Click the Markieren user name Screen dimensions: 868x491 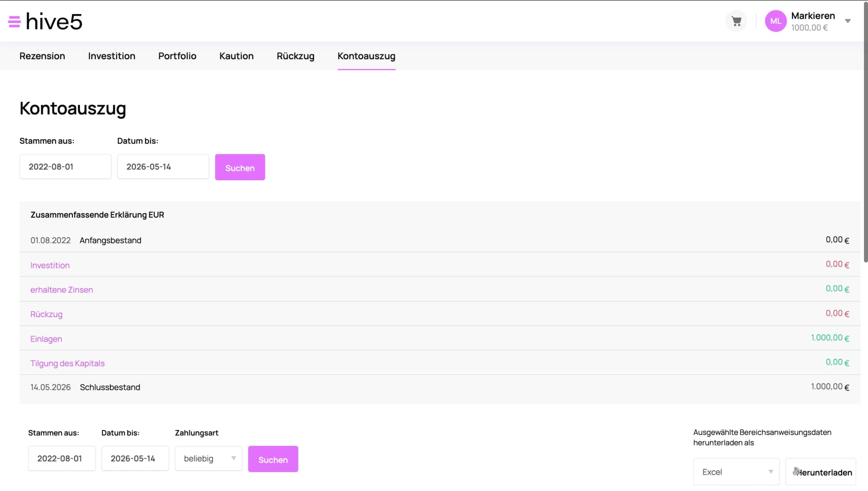tap(813, 16)
